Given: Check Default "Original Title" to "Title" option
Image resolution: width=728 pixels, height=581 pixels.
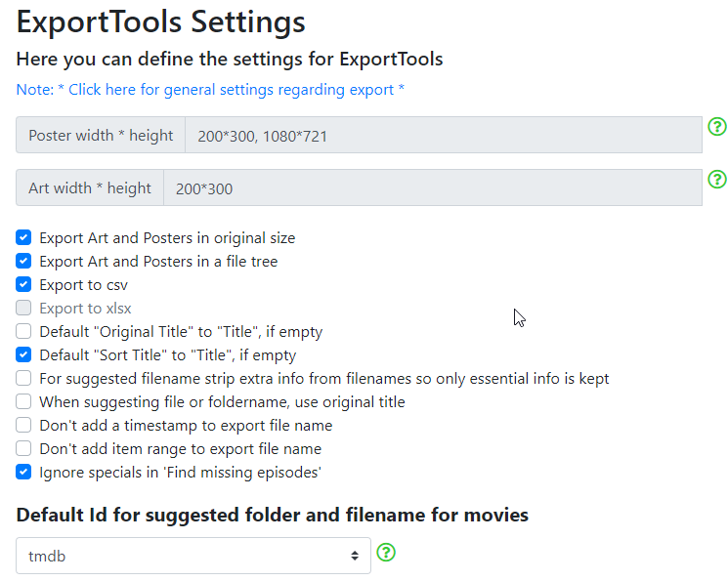Looking at the screenshot, I should click(23, 331).
